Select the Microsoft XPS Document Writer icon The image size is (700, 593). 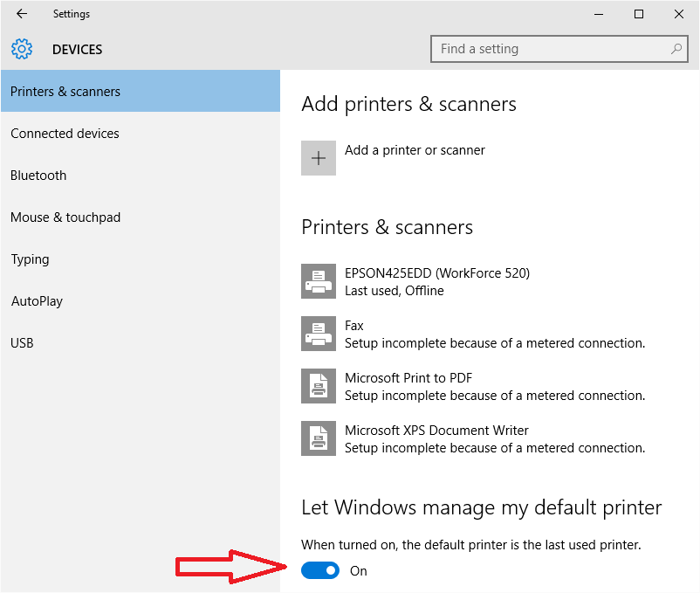(319, 438)
